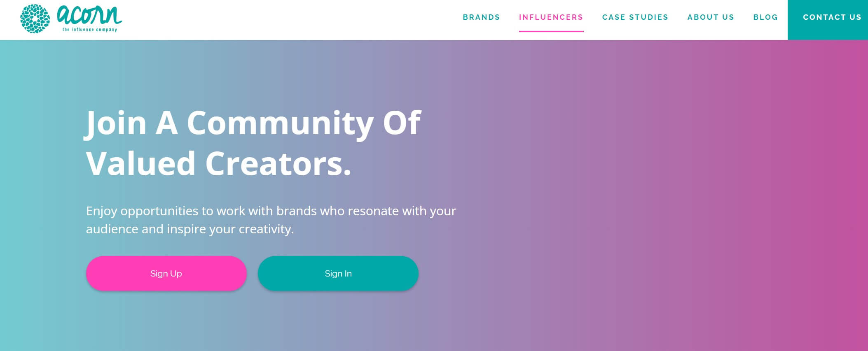Image resolution: width=868 pixels, height=351 pixels.
Task: Select the highlighted Influencers nav item
Action: coord(551,17)
